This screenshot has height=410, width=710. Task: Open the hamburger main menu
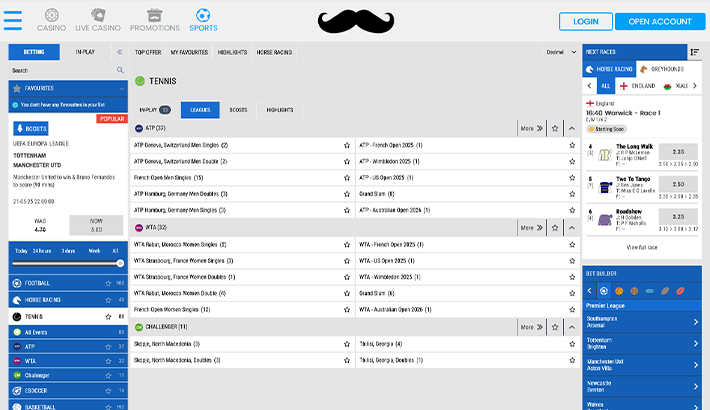(13, 20)
